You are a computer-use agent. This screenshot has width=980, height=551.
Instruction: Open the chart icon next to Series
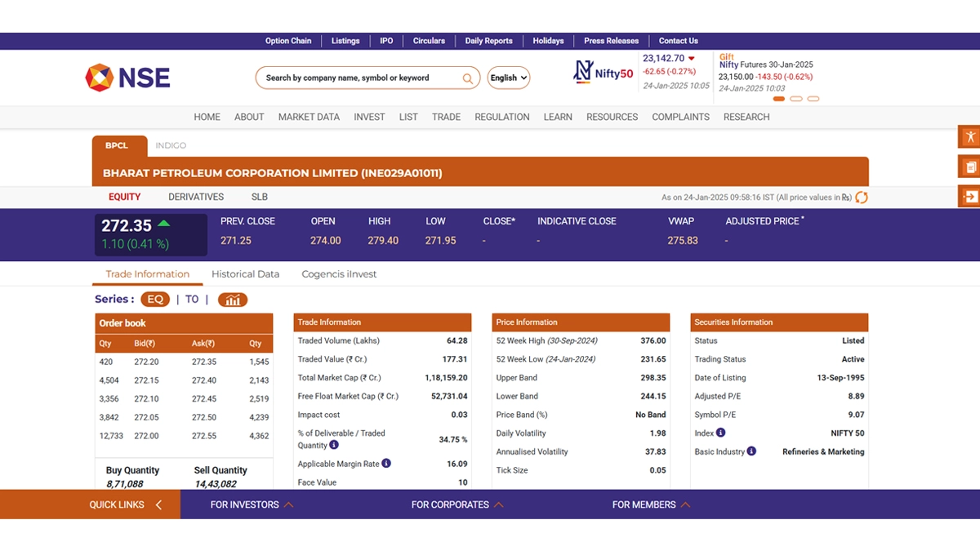tap(233, 300)
